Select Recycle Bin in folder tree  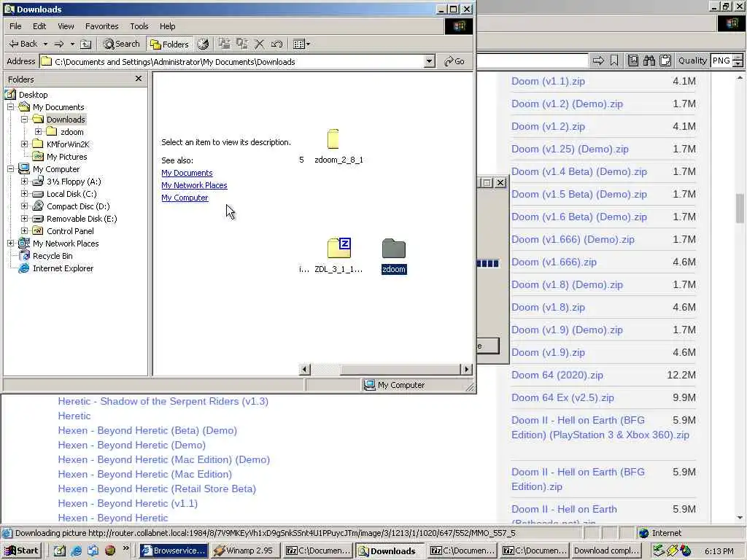[53, 256]
